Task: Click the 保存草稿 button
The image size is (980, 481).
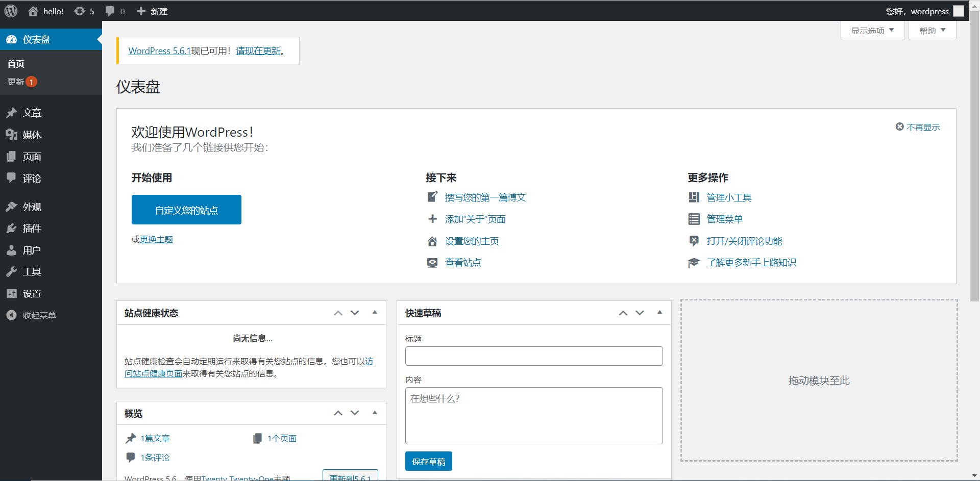Action: coord(429,461)
